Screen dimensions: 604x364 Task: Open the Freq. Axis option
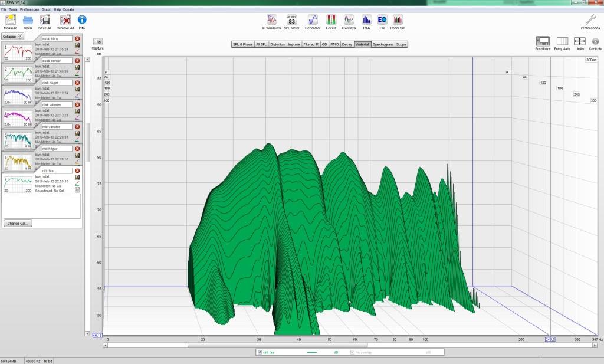[562, 44]
